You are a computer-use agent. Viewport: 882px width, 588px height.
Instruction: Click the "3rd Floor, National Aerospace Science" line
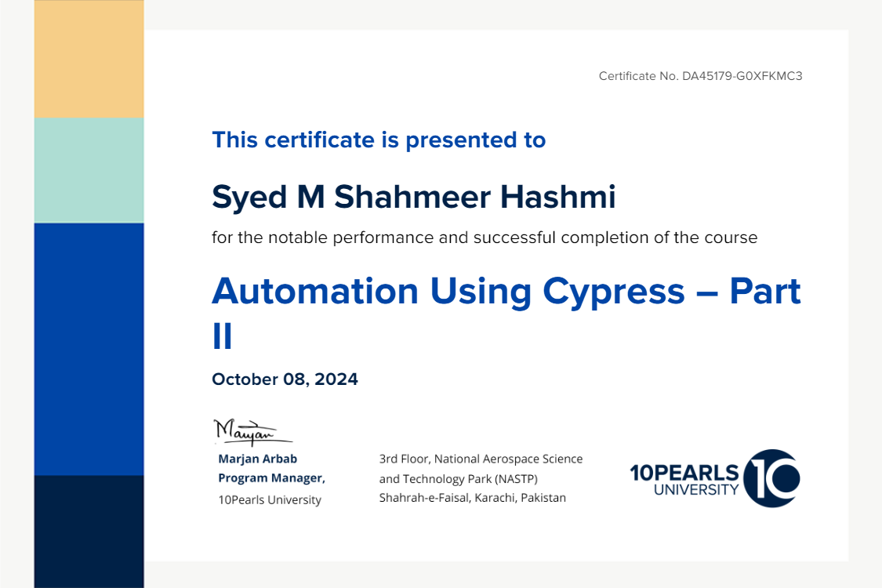[481, 459]
